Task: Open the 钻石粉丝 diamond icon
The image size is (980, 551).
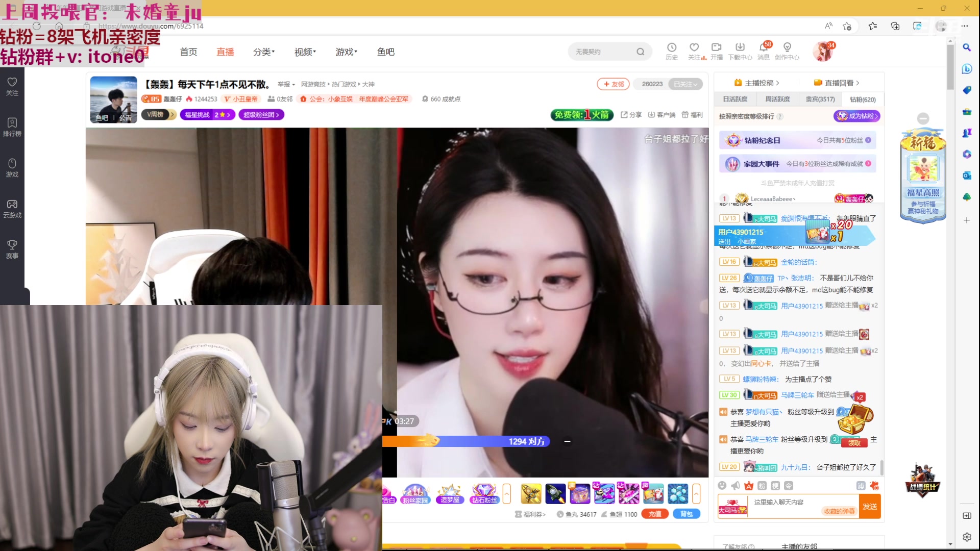Action: coord(484,494)
